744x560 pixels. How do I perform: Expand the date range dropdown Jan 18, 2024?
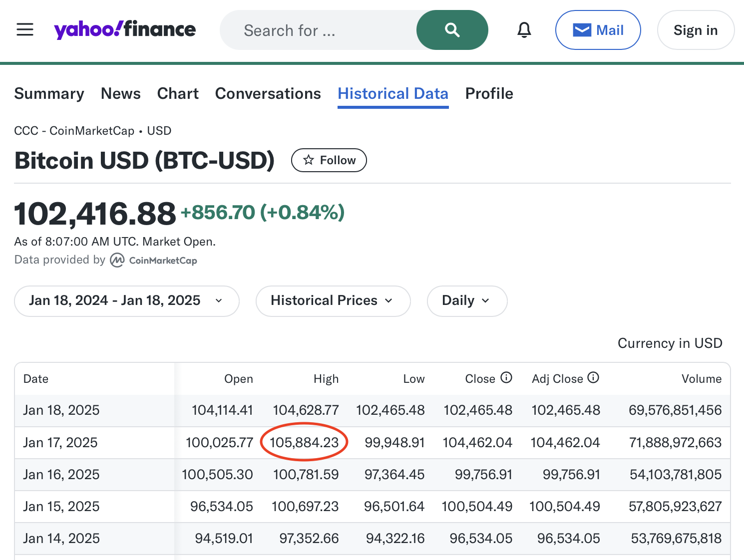pos(127,301)
